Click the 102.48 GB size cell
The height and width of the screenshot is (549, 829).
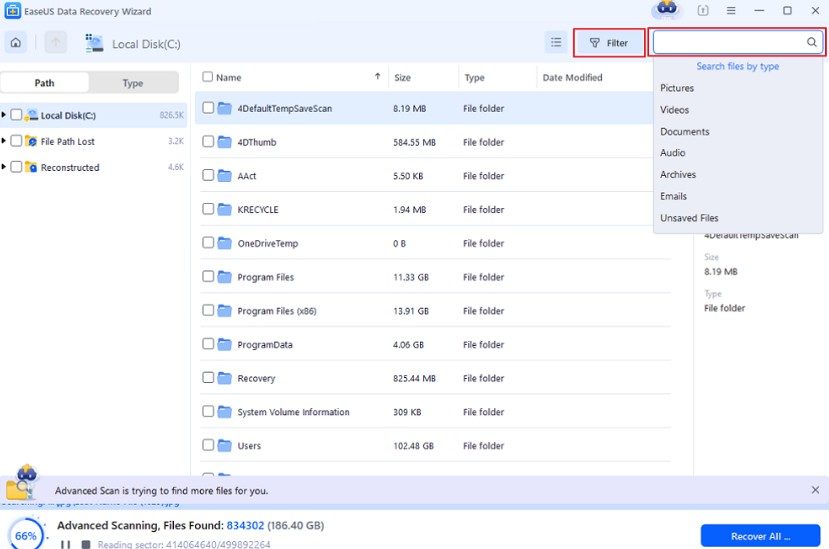(x=413, y=445)
